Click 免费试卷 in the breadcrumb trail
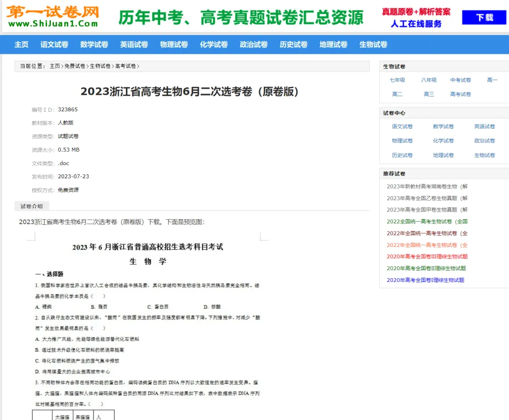The width and height of the screenshot is (509, 420). point(74,66)
